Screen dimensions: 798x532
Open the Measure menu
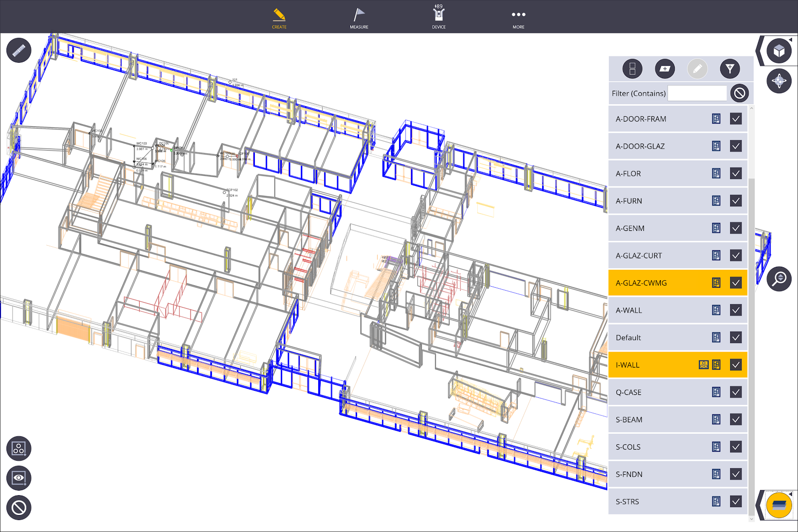[359, 18]
